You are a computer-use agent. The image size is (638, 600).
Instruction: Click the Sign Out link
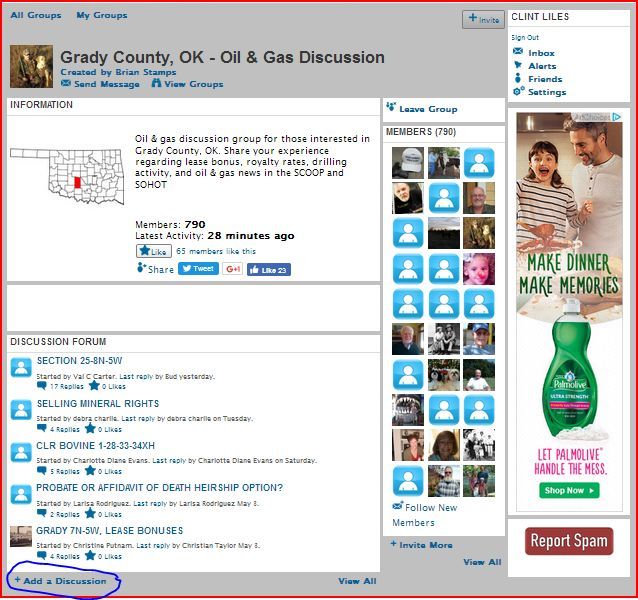[525, 37]
